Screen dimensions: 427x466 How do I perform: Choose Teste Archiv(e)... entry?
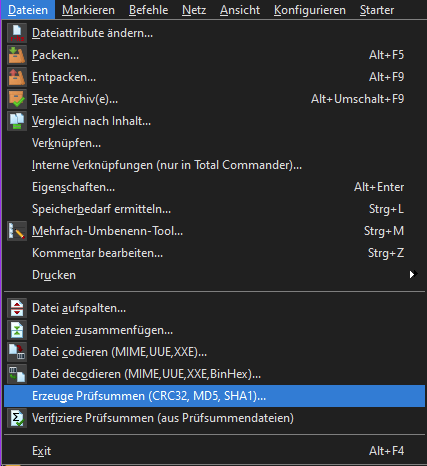point(214,99)
